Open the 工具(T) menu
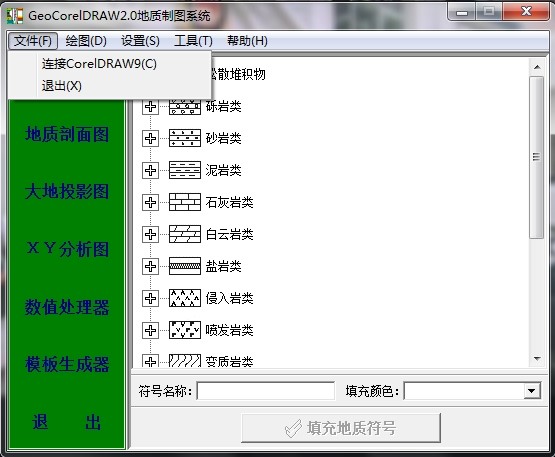 pyautogui.click(x=193, y=41)
